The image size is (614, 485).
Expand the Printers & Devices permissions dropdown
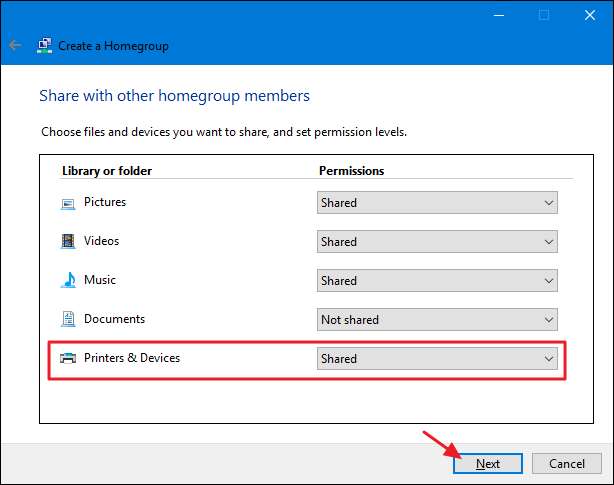(x=437, y=358)
